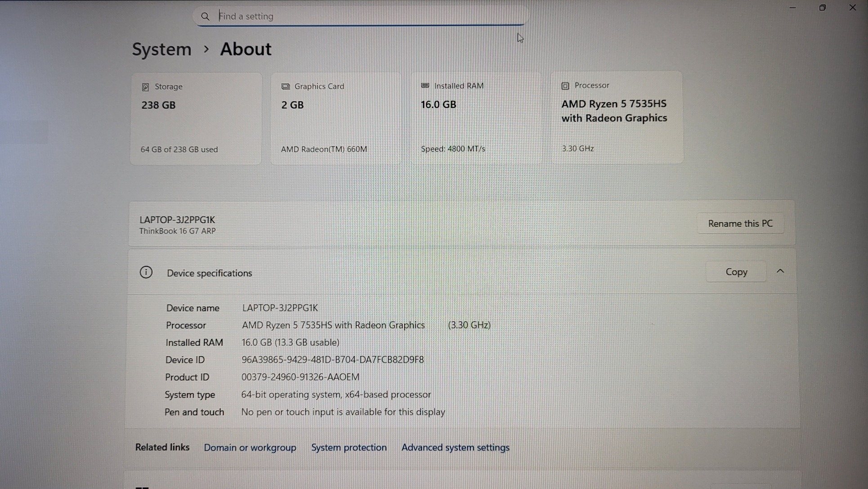Image resolution: width=868 pixels, height=489 pixels.
Task: Collapse the Device specifications section
Action: coord(780,271)
